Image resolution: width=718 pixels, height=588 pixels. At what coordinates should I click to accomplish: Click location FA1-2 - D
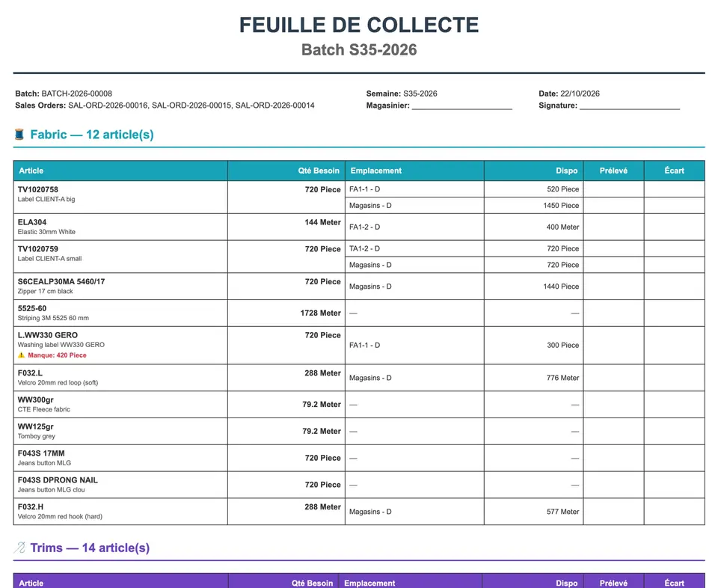pos(364,227)
